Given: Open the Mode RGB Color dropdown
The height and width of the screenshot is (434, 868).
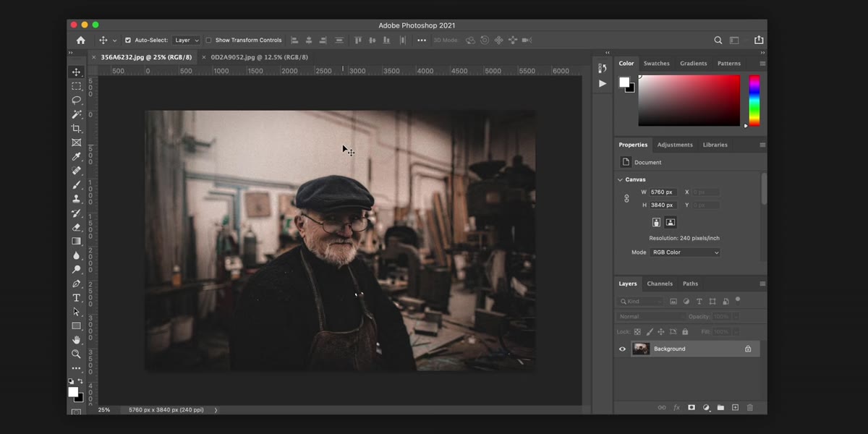Looking at the screenshot, I should click(x=685, y=252).
